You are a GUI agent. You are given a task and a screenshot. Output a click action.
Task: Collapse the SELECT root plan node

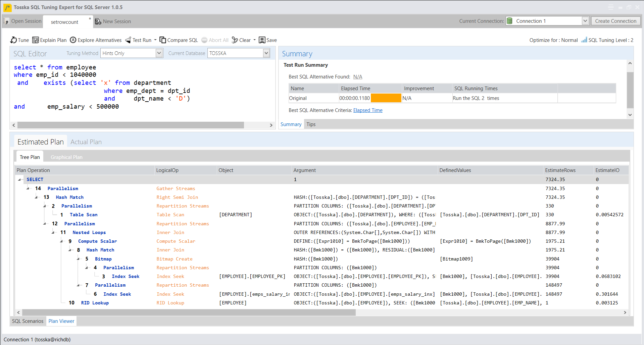[20, 179]
